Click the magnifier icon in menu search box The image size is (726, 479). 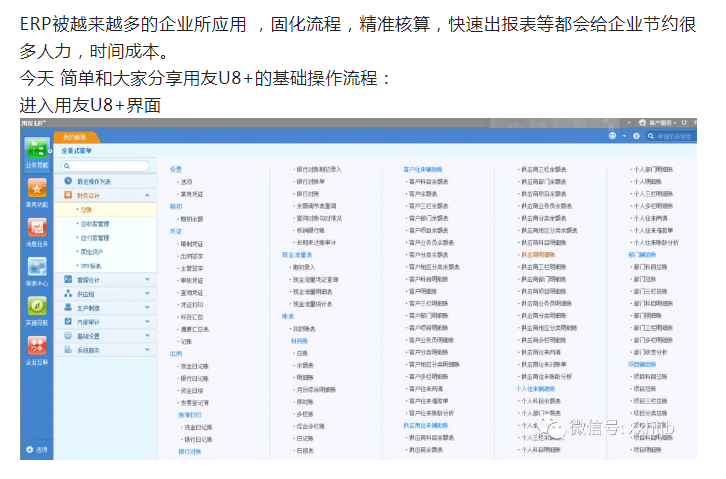67,166
